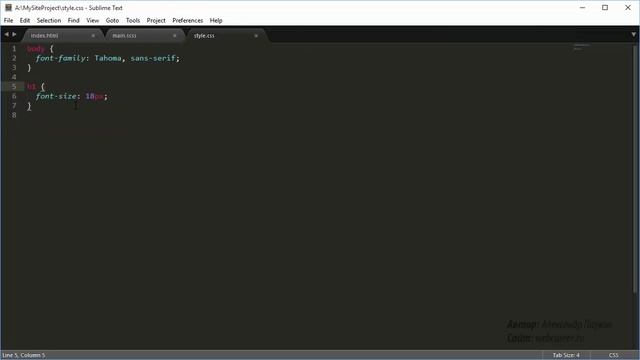Click the 'h1' selector on line 5
Screen dimensions: 640x360
(x=31, y=87)
